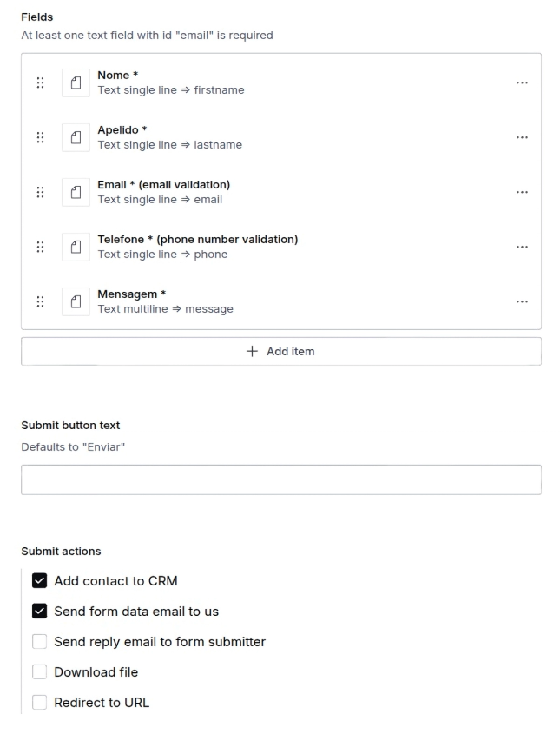Image resolution: width=560 pixels, height=734 pixels.
Task: Open ellipsis menu for Telefone field
Action: pyautogui.click(x=521, y=247)
